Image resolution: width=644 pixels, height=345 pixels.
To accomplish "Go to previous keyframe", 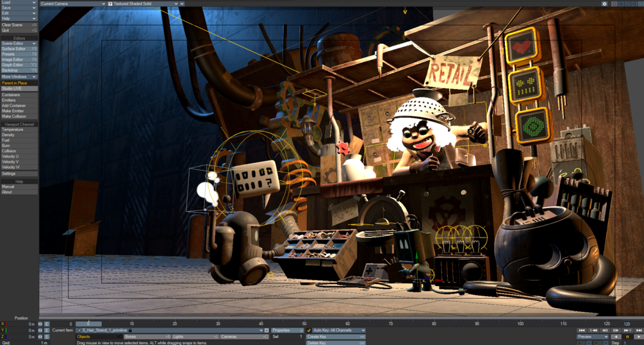I will click(x=593, y=330).
